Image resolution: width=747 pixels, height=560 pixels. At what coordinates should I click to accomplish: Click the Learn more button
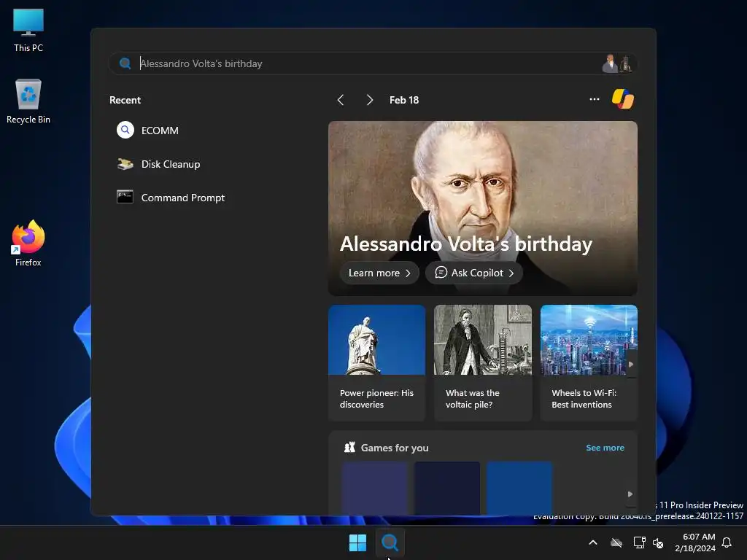coord(379,273)
